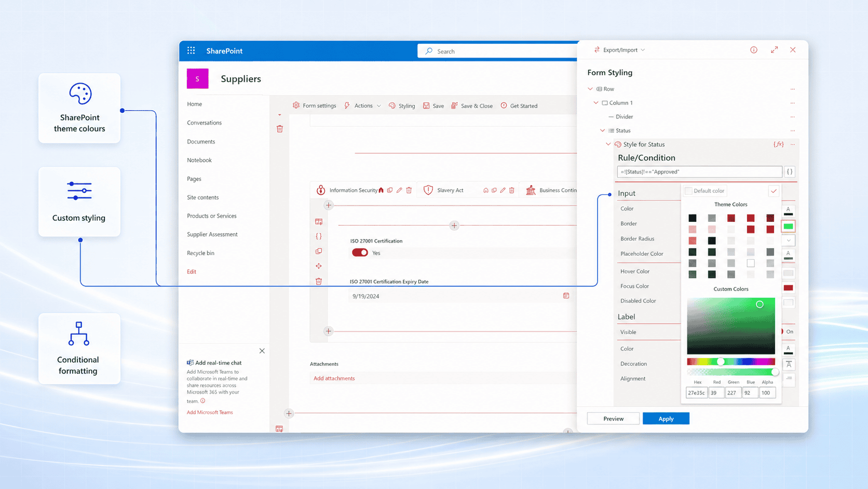The width and height of the screenshot is (868, 489).
Task: Click the plus button above ISO 27001 Certification
Action: coord(454,226)
